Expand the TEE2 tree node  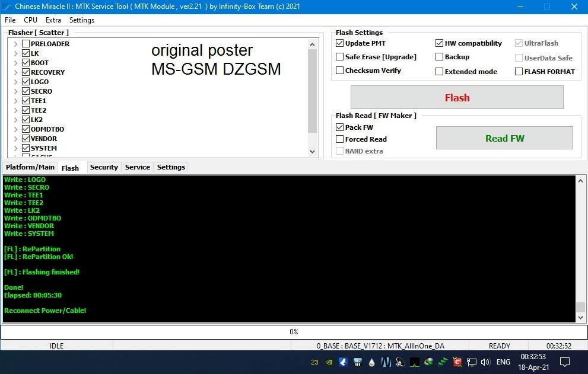coord(15,110)
